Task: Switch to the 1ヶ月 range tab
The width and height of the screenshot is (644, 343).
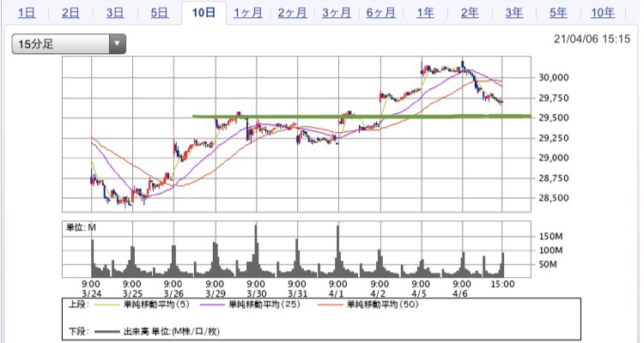Action: pyautogui.click(x=248, y=13)
